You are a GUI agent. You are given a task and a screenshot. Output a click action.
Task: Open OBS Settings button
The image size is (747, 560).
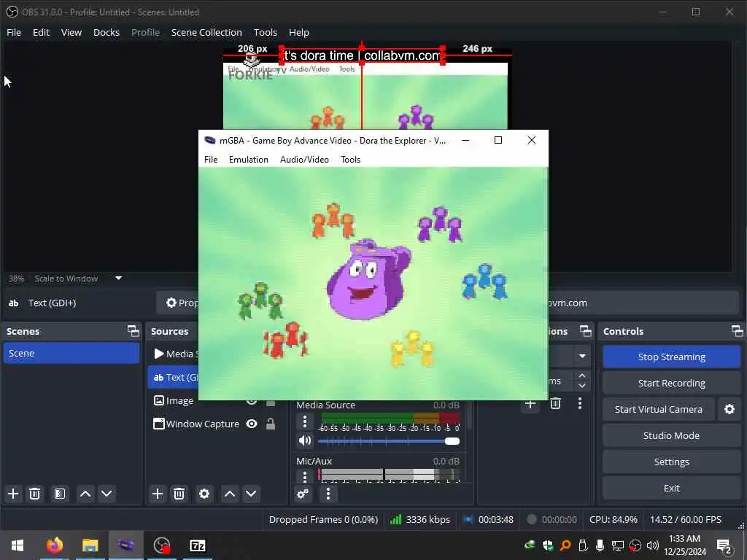(x=671, y=462)
